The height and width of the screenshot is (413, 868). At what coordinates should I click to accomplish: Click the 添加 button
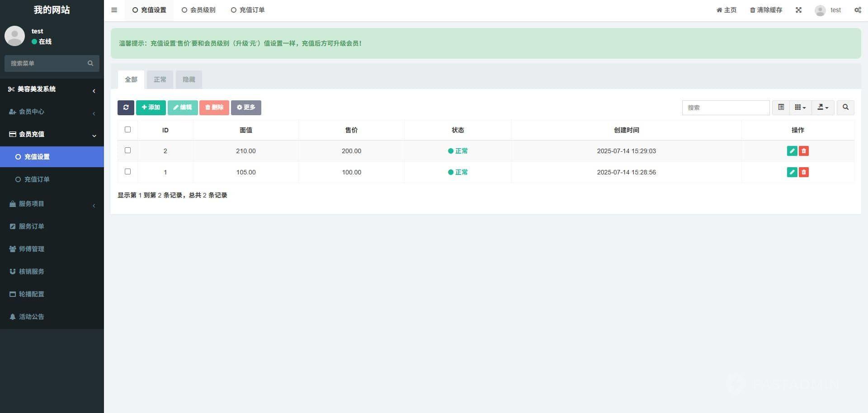pyautogui.click(x=151, y=108)
